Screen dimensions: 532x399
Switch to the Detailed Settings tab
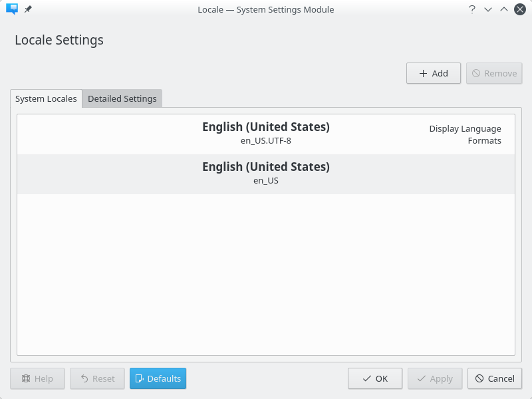122,98
